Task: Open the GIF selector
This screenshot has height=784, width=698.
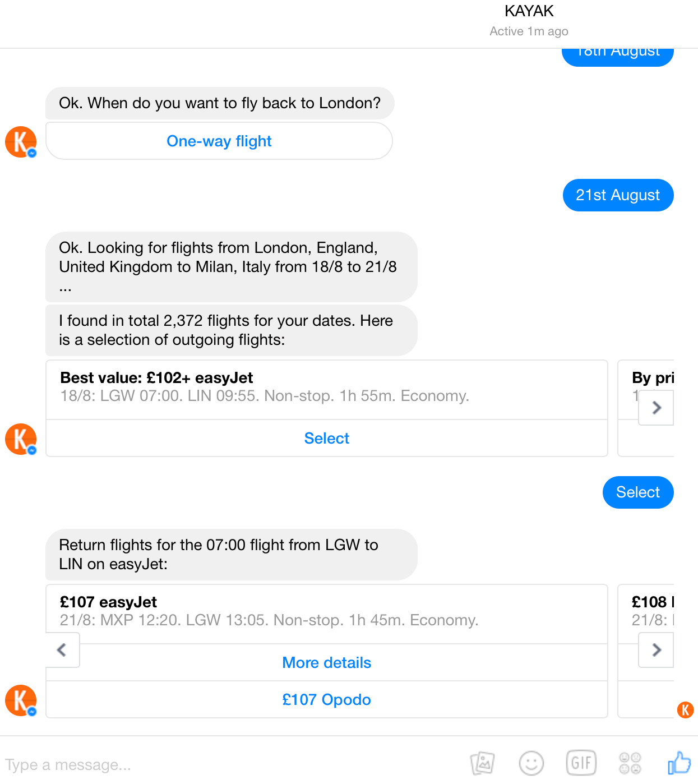Action: click(x=581, y=763)
